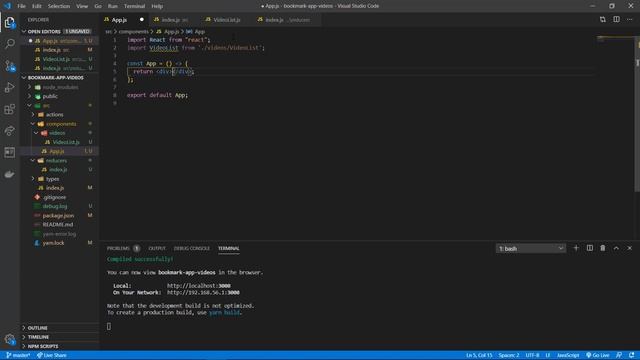640x360 pixels.
Task: Split the editor to the right
Action: click(x=616, y=20)
